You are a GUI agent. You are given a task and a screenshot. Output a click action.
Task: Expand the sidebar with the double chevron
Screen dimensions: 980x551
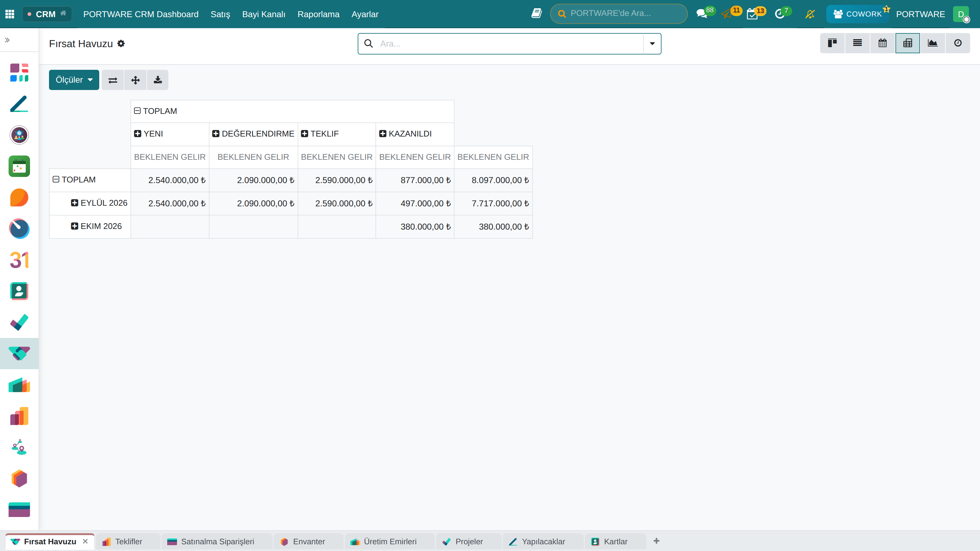click(x=7, y=40)
